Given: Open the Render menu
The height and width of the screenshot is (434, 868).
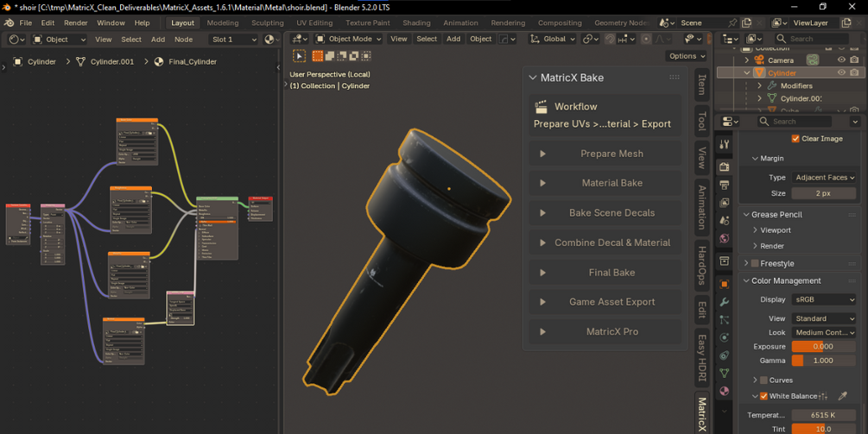Looking at the screenshot, I should (x=76, y=22).
